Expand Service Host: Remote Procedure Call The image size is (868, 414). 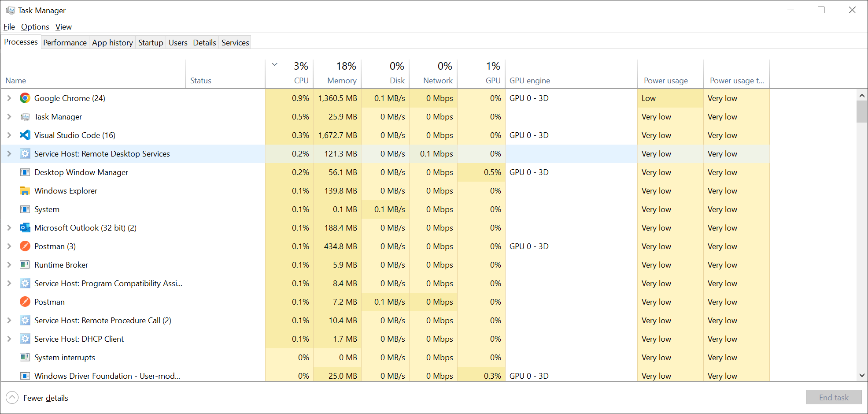pyautogui.click(x=9, y=320)
